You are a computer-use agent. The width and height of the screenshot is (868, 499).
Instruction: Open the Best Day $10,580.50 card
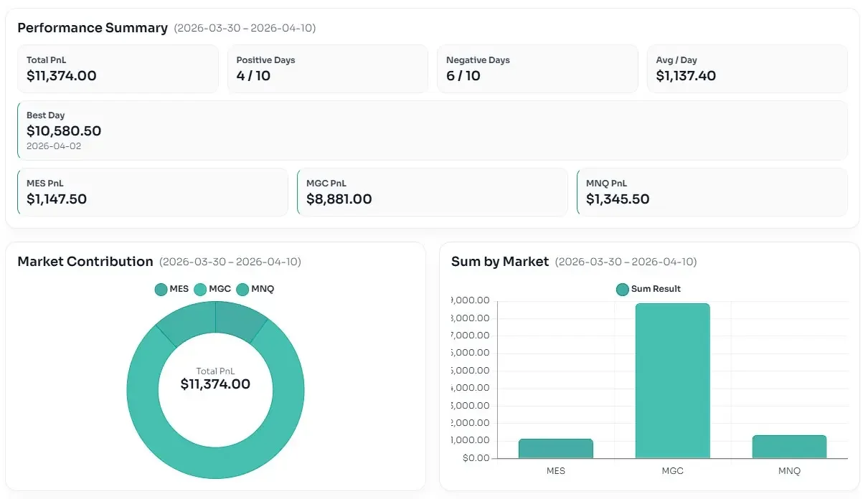(x=432, y=130)
